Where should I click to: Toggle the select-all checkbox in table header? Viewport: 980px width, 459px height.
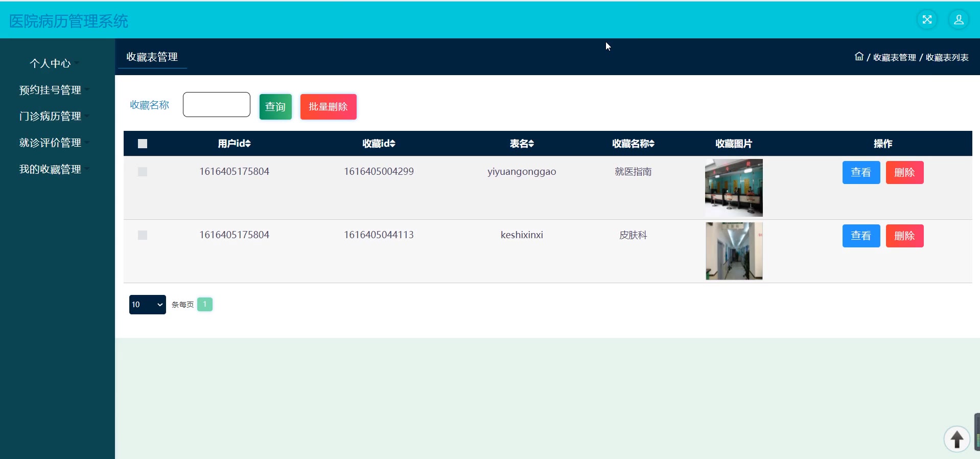tap(143, 144)
